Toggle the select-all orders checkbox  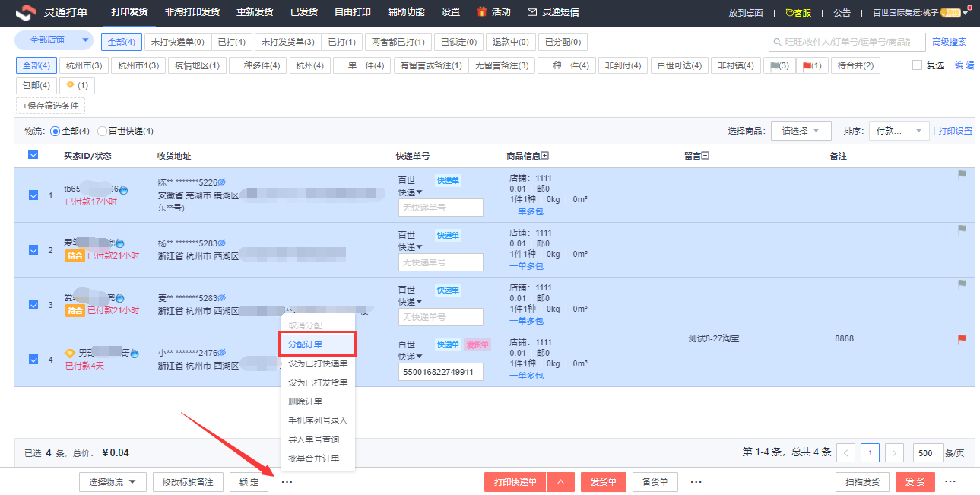click(x=33, y=155)
